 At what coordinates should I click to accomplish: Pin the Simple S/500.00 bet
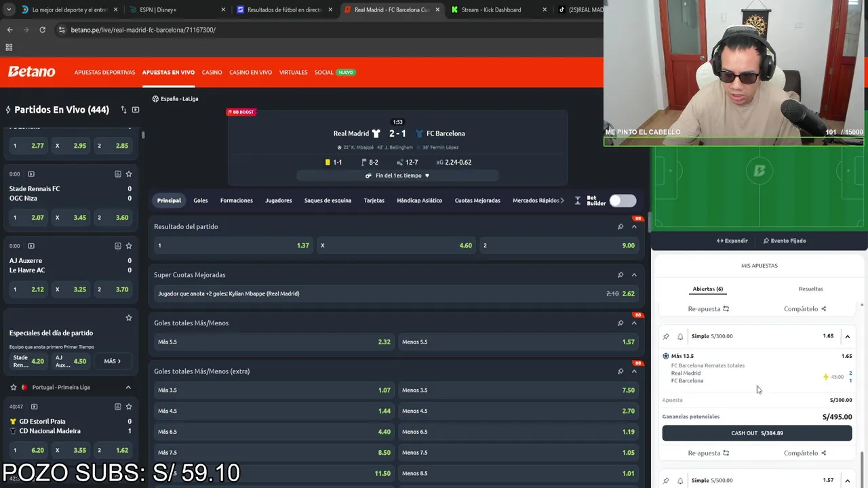tap(666, 481)
